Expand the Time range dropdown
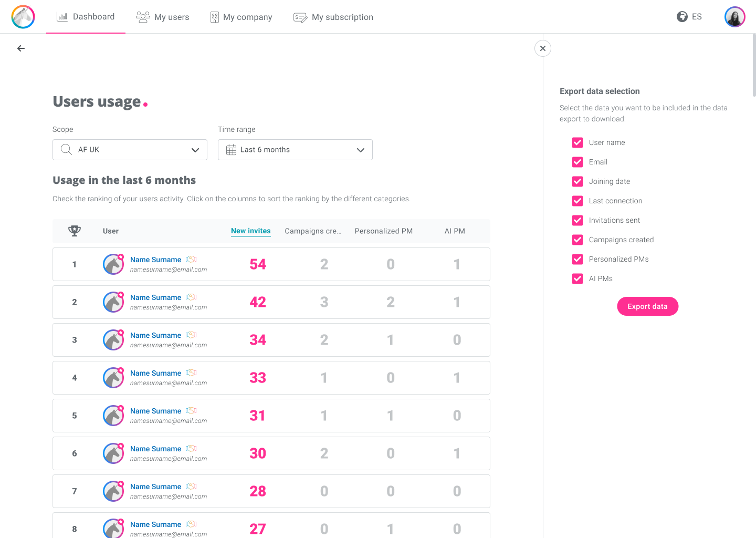The image size is (756, 538). point(295,150)
